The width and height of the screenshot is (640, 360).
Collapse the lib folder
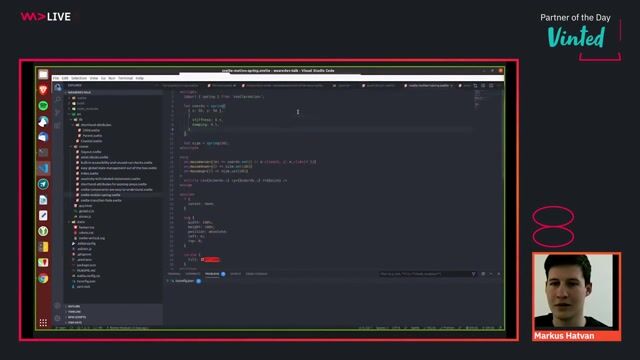(x=80, y=120)
